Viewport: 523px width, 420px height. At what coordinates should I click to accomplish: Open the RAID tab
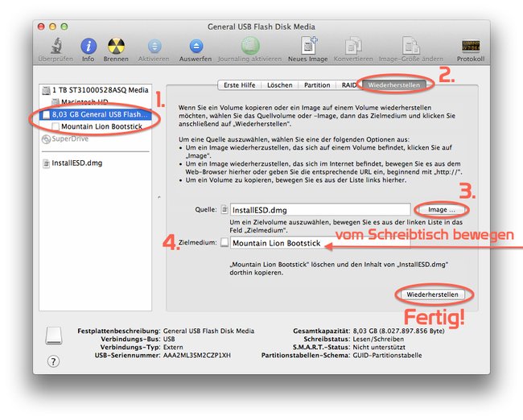pos(348,85)
